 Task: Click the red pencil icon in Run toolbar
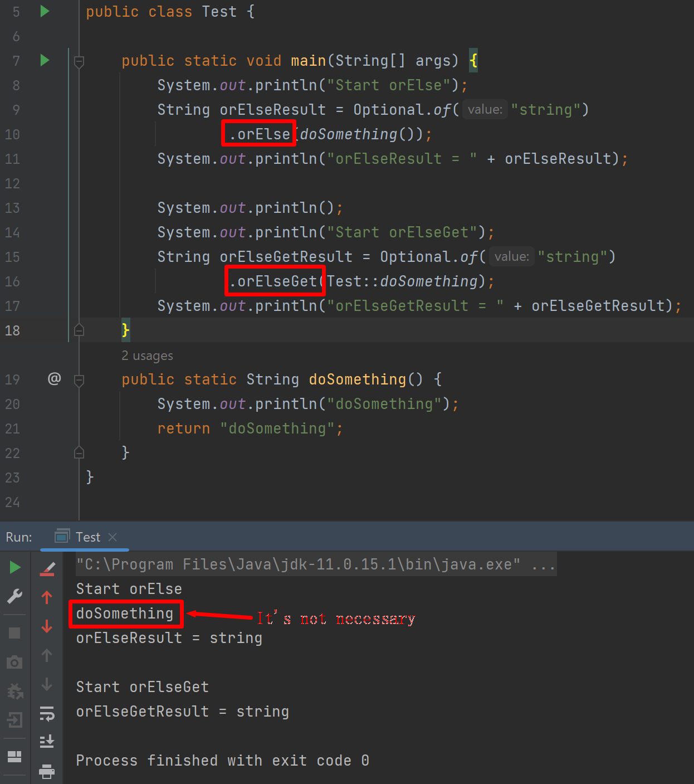[47, 568]
